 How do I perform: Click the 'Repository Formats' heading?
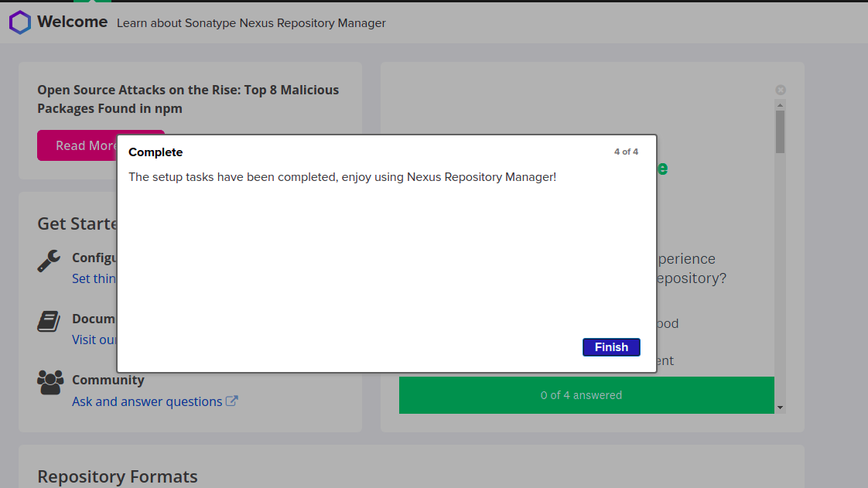[118, 476]
